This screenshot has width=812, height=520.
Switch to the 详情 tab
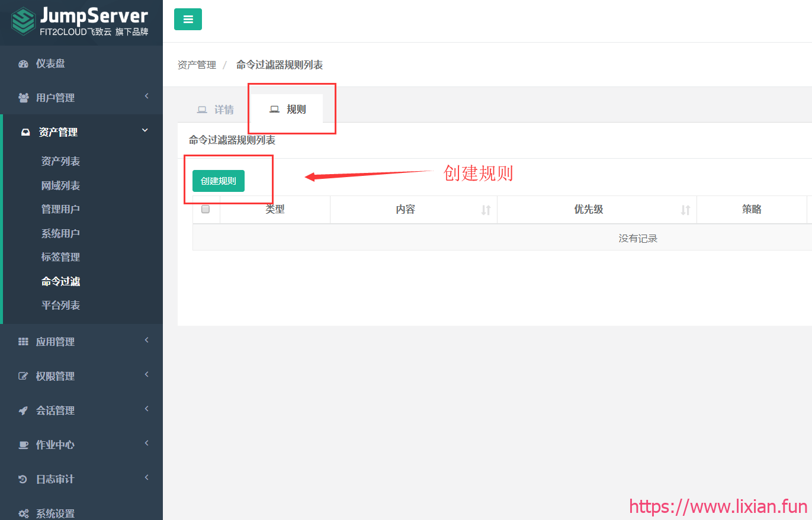point(215,110)
